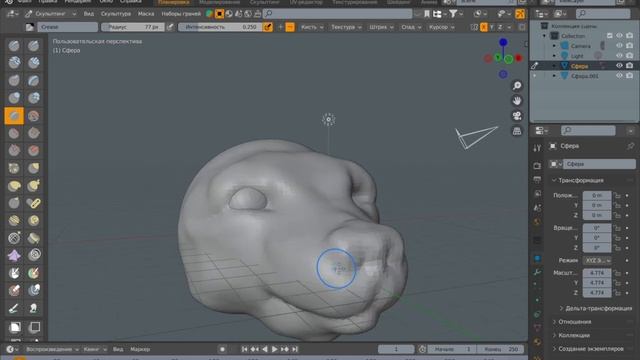Click the Конец 250 end frame field
Screen dimensions: 640x360
(x=500, y=349)
